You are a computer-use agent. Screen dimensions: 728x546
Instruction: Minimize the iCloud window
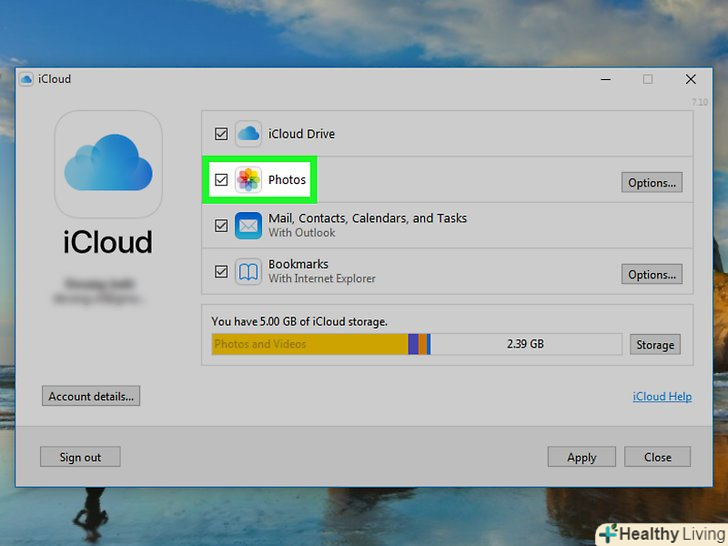click(x=605, y=79)
